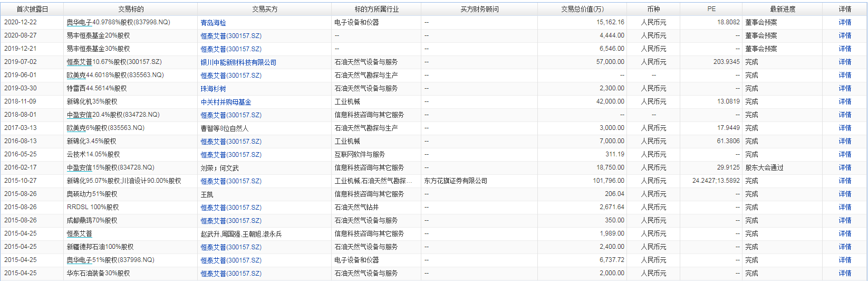868x281 pixels.
Task: Click the 青岛海检 buyer link
Action: pos(213,23)
